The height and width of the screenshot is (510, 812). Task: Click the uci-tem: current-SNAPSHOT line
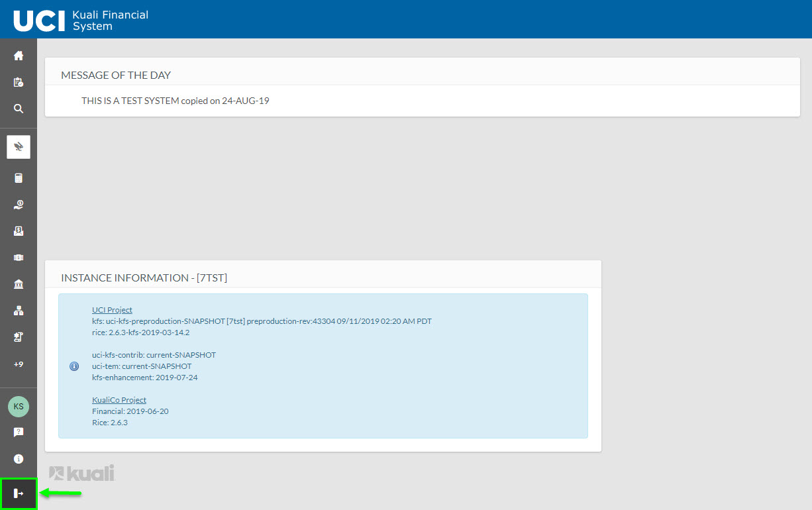(142, 366)
